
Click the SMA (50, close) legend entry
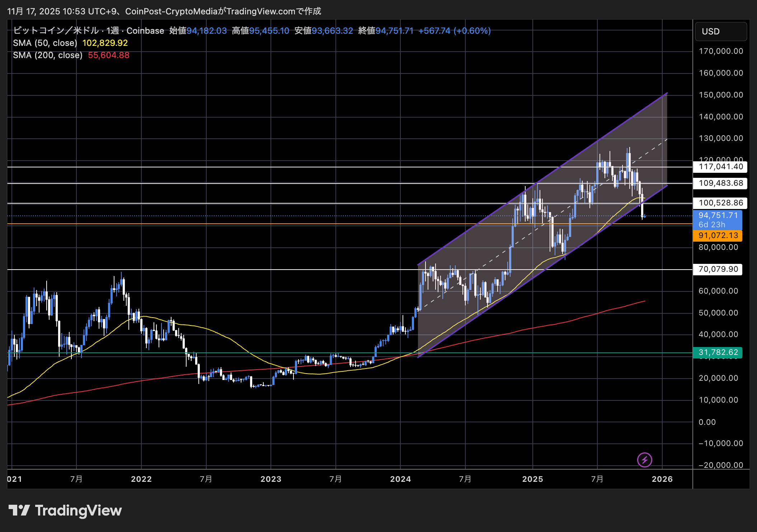coord(45,43)
